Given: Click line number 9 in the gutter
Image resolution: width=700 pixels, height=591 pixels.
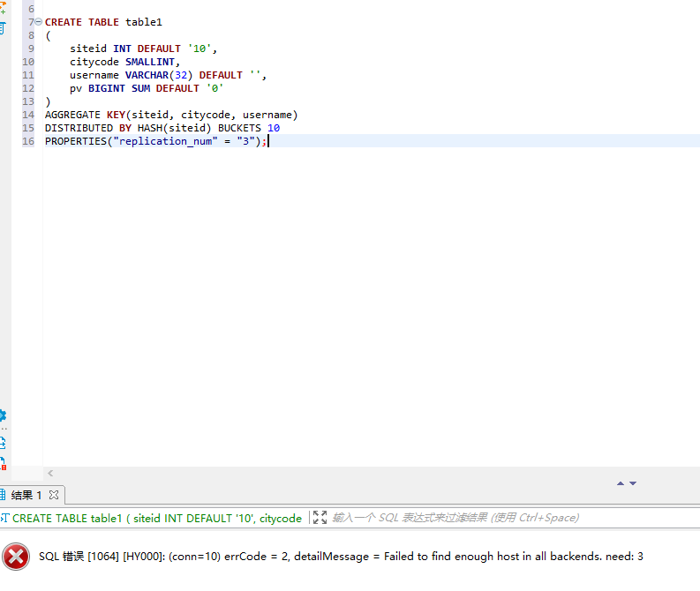Looking at the screenshot, I should [31, 49].
